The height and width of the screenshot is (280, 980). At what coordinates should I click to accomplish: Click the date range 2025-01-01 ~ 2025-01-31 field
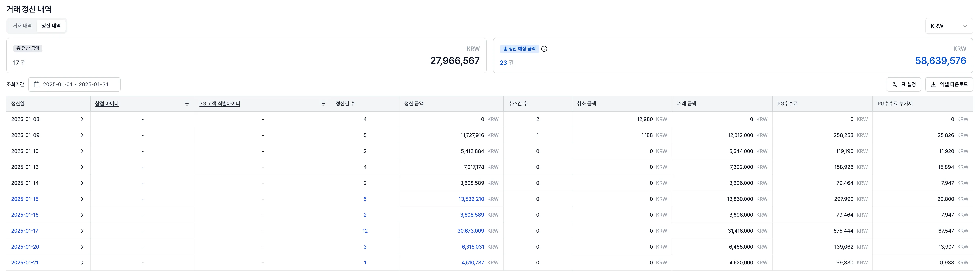tap(75, 84)
